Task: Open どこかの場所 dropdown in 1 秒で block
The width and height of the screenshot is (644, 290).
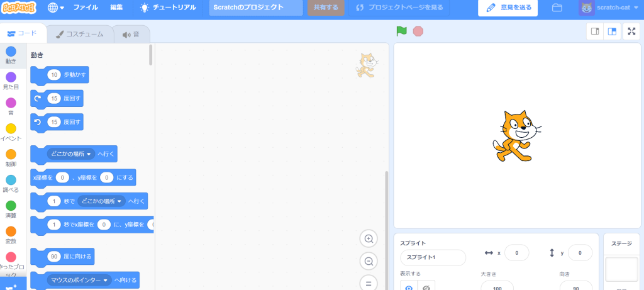Action: click(101, 201)
